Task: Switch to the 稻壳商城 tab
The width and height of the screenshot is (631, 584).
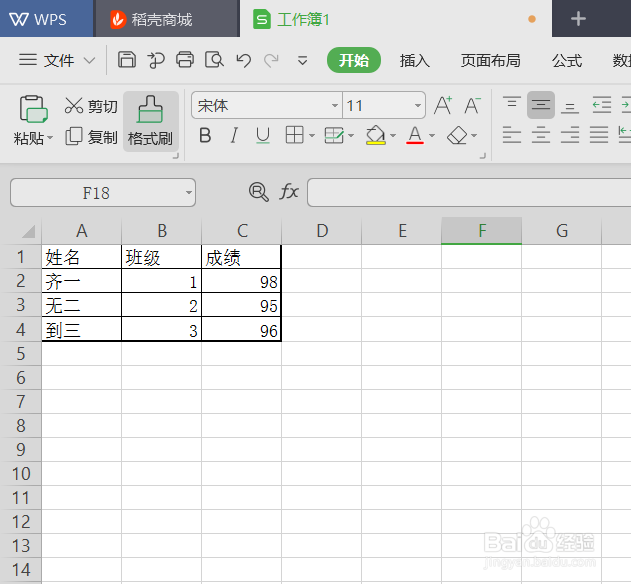Action: 167,19
